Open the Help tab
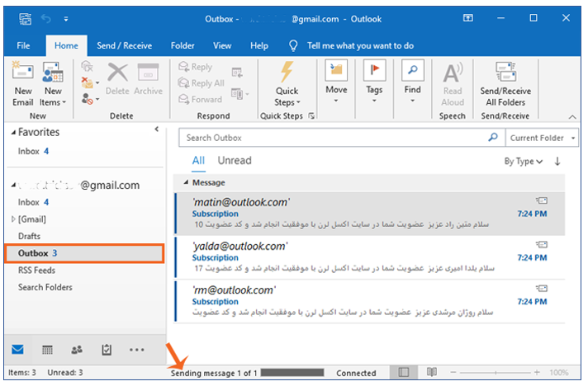Screen dimensions: 588x386 [259, 45]
